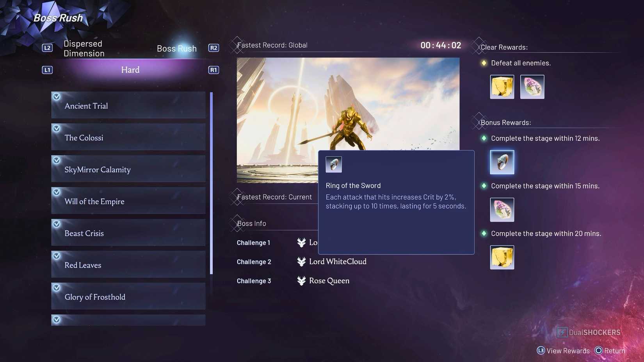The image size is (644, 362).
Task: Click the pink crystal clear reward icon
Action: point(532,87)
